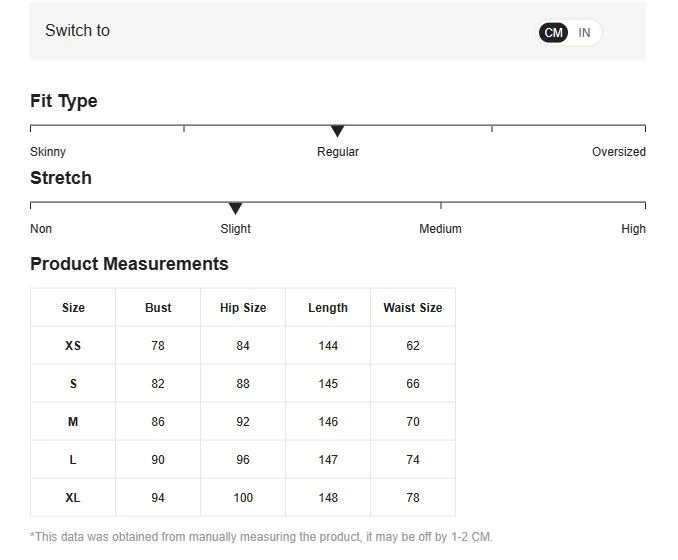Click the Length column header

pos(328,308)
